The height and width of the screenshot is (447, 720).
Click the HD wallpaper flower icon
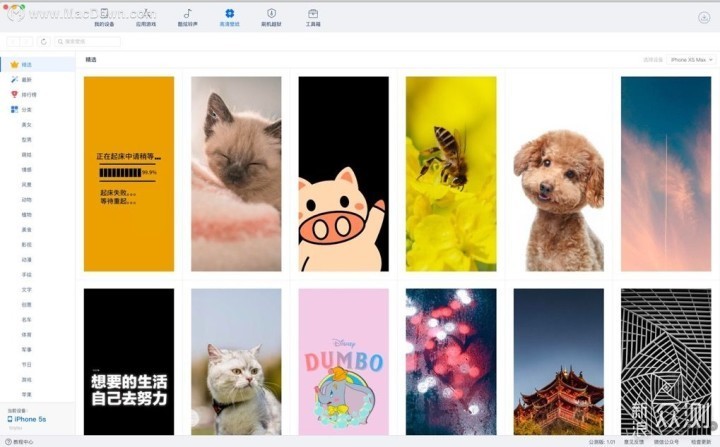(x=229, y=17)
